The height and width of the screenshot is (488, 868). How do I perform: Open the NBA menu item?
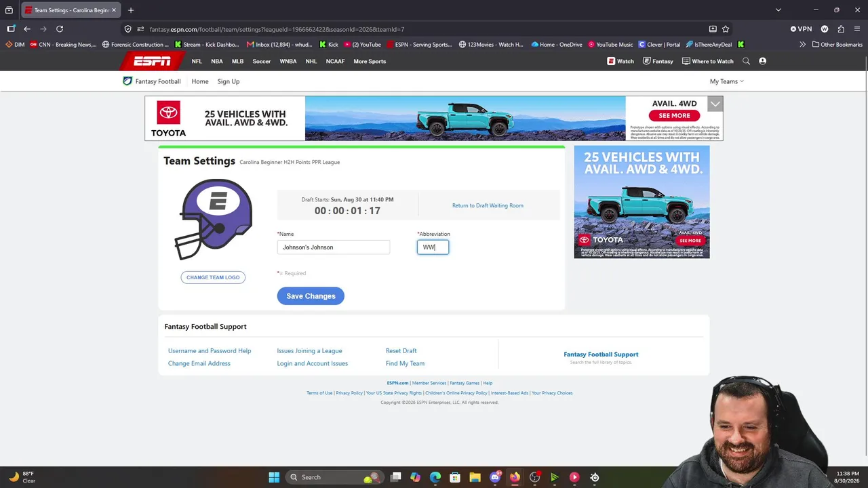tap(217, 61)
